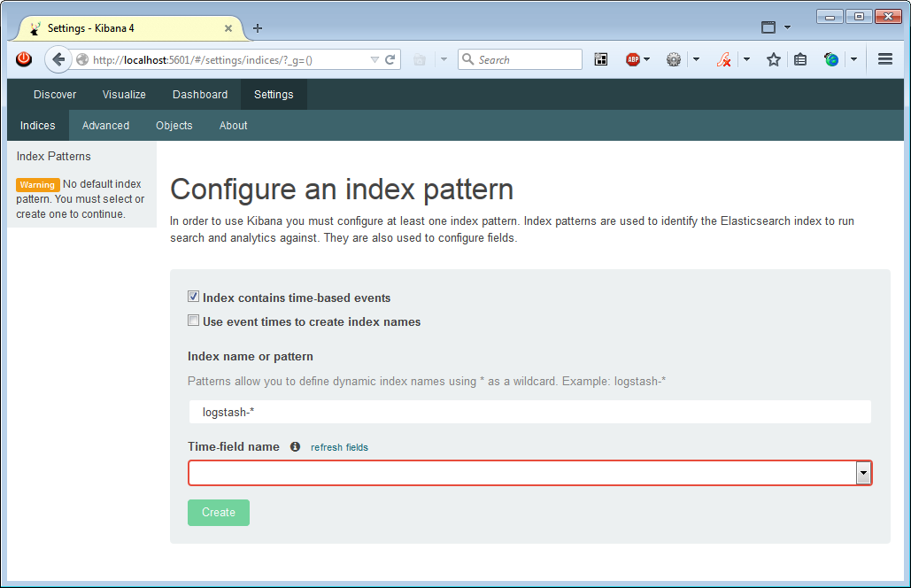Maximize the browser window
Screen dimensions: 911x588
859,16
